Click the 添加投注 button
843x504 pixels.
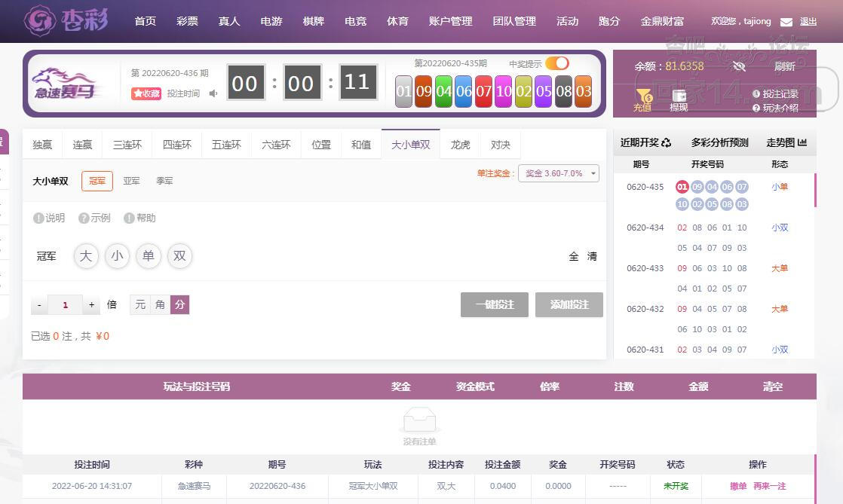(569, 304)
